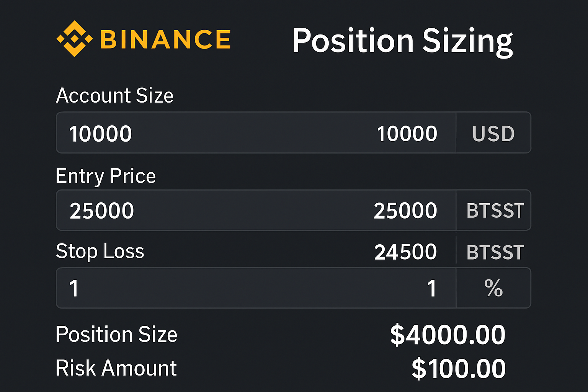Screen dimensions: 588x392
Task: Click the Stop Loss label
Action: (x=100, y=252)
